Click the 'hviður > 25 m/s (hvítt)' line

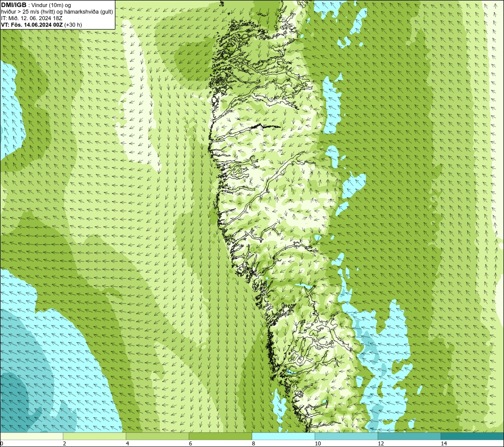[x=57, y=12]
